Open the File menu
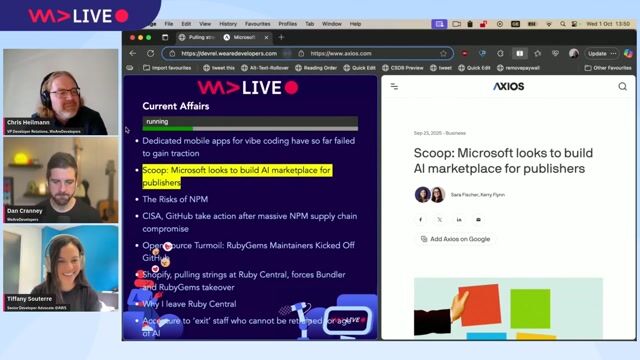The height and width of the screenshot is (360, 640). click(x=169, y=24)
